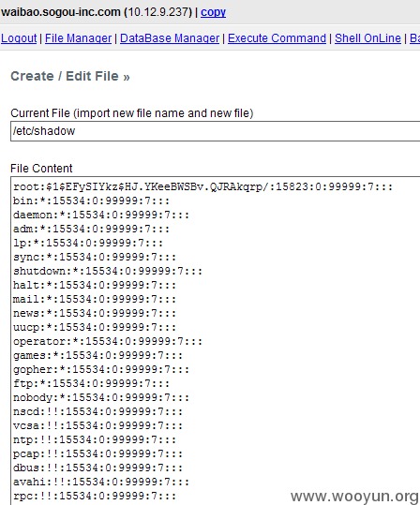Place cursor on the operator line
The image size is (420, 505).
[108, 341]
